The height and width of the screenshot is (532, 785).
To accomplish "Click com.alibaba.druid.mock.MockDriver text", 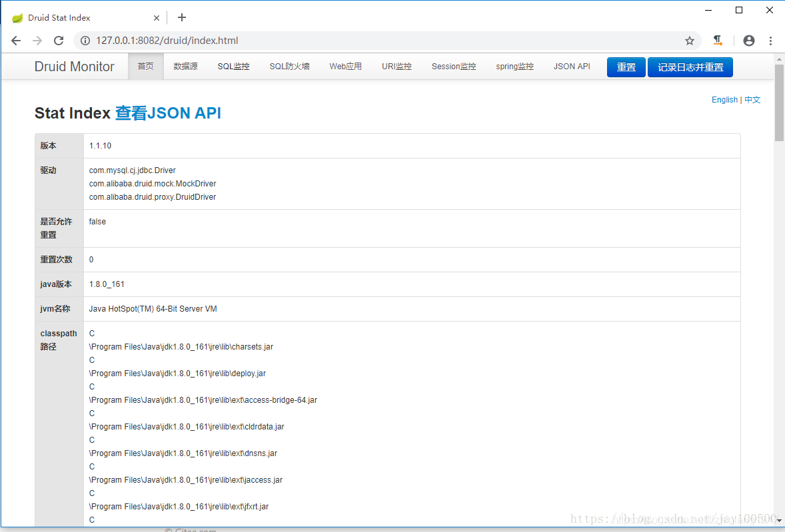I will 153,184.
